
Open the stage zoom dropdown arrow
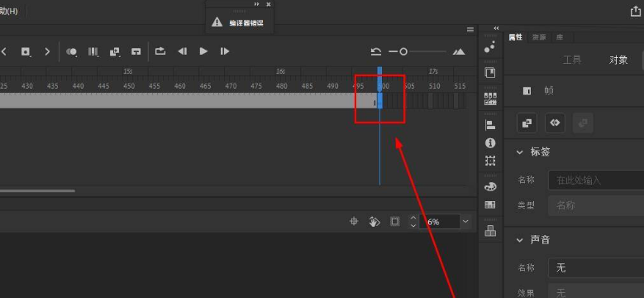click(465, 222)
